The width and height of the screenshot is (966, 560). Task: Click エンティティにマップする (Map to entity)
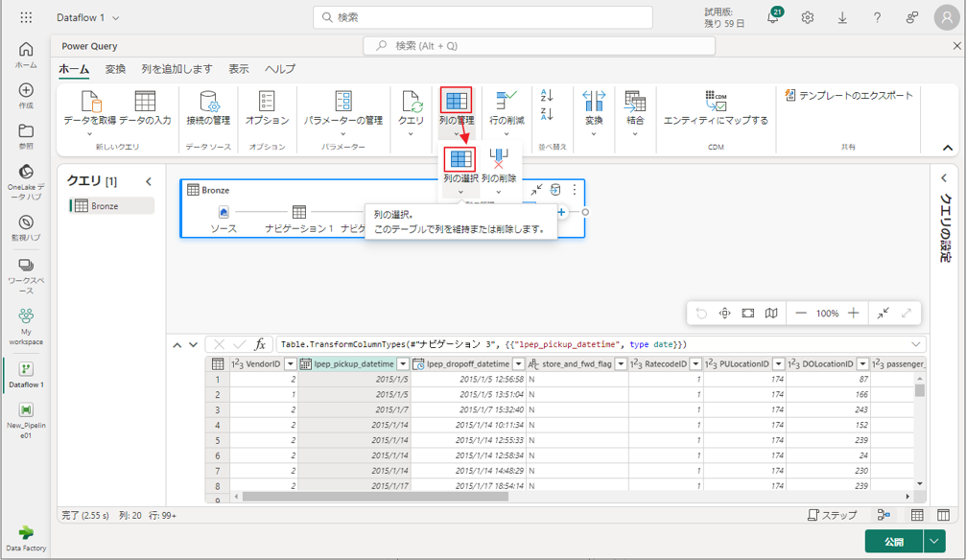[716, 102]
